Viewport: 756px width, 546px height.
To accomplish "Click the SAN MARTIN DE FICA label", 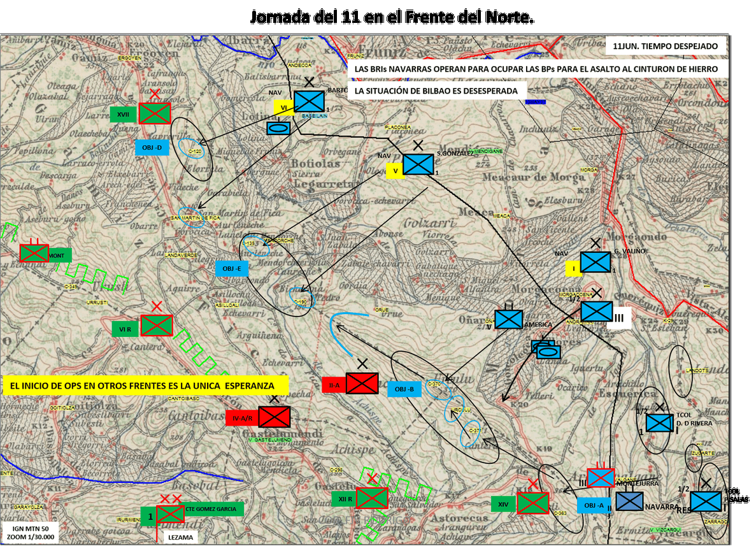I will click(x=196, y=218).
